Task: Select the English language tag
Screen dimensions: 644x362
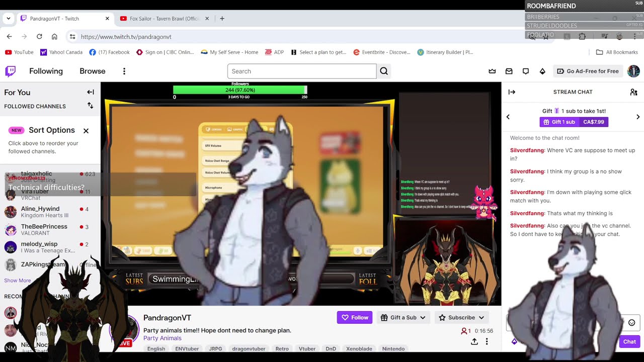Action: [156, 348]
